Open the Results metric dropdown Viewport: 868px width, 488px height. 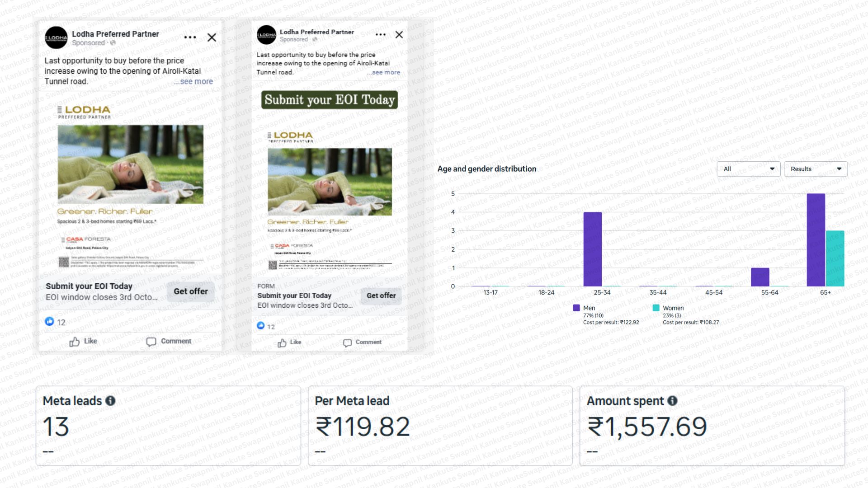click(x=815, y=169)
